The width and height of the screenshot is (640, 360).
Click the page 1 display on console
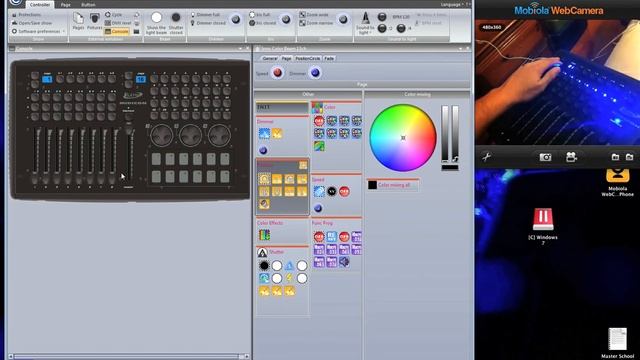pyautogui.click(x=47, y=79)
